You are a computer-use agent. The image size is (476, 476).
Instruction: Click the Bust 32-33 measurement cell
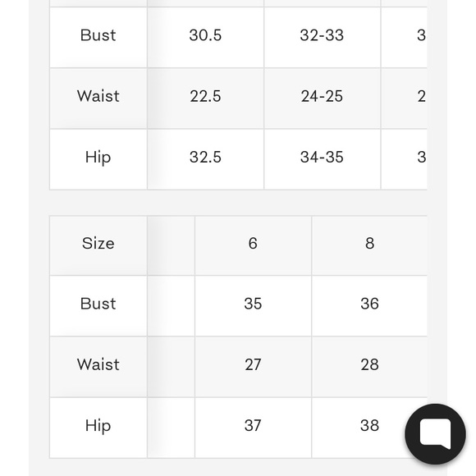point(322,37)
